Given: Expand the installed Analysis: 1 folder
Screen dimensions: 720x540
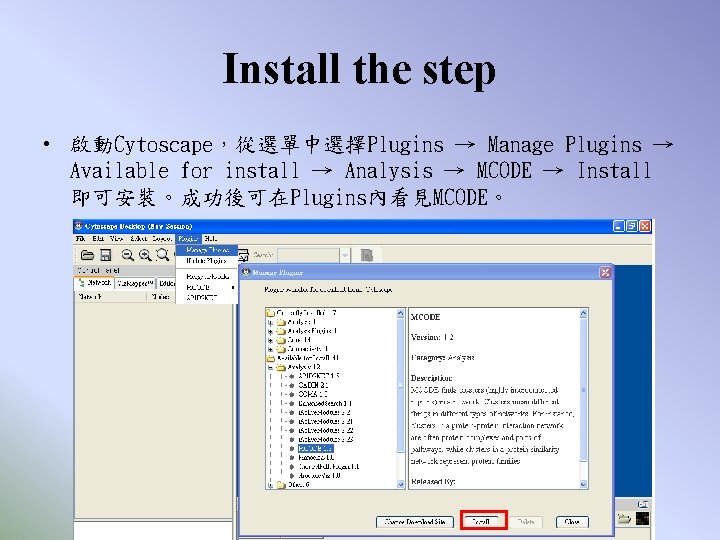Looking at the screenshot, I should 270,322.
